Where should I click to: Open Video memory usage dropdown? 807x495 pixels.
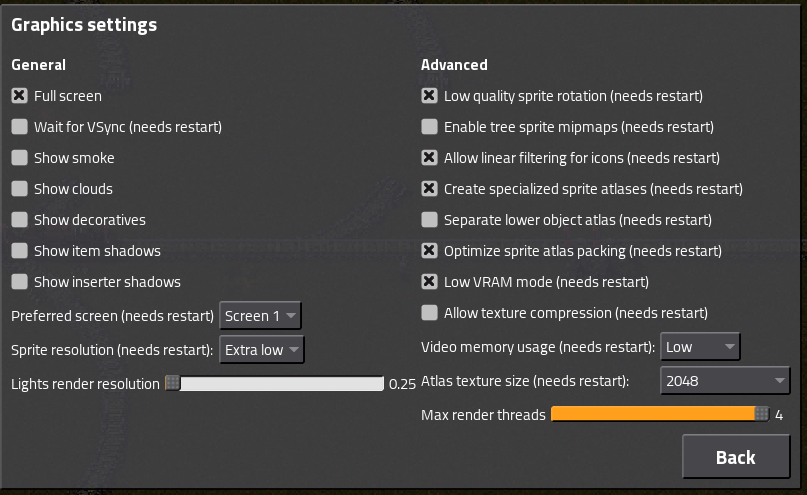(700, 347)
